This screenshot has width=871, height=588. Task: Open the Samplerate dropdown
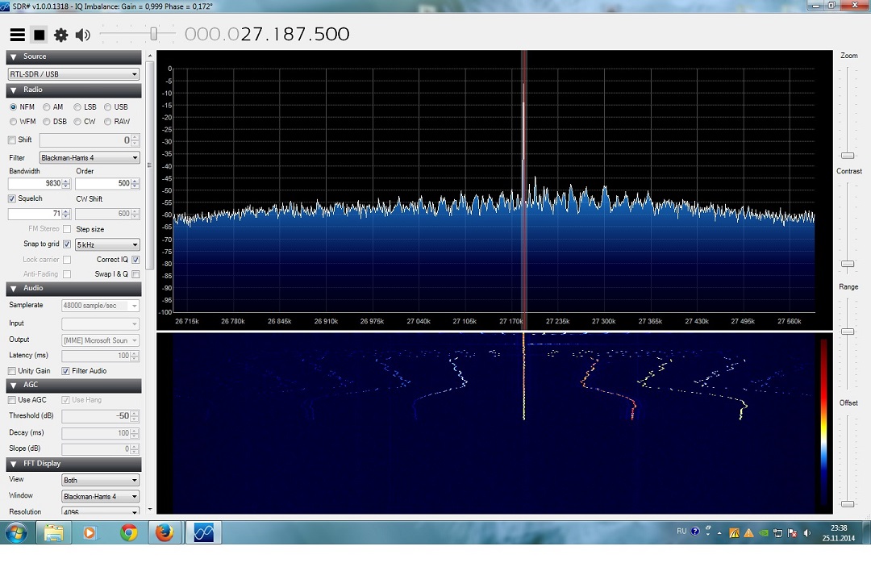coord(100,306)
